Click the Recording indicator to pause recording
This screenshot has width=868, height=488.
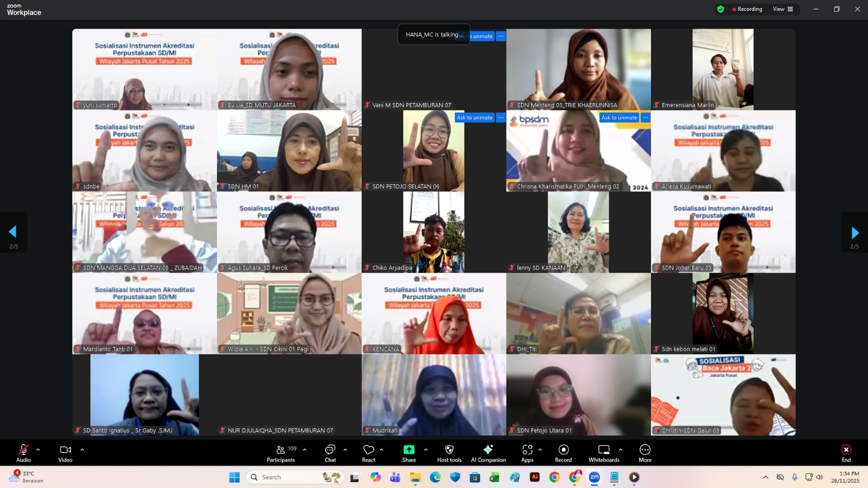(747, 9)
